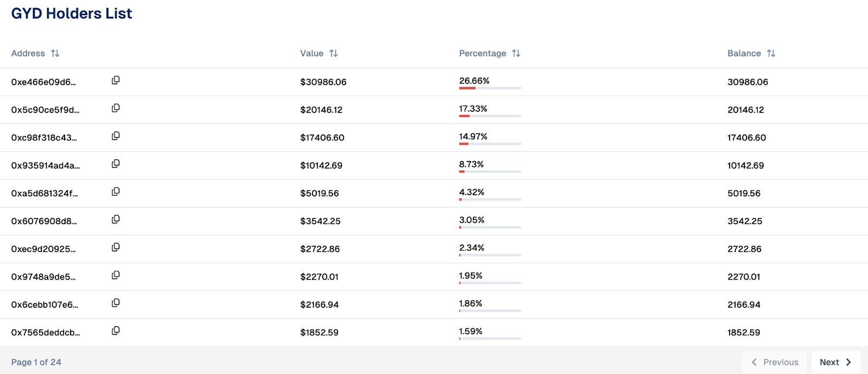Sort table by Balance column arrows

click(771, 53)
